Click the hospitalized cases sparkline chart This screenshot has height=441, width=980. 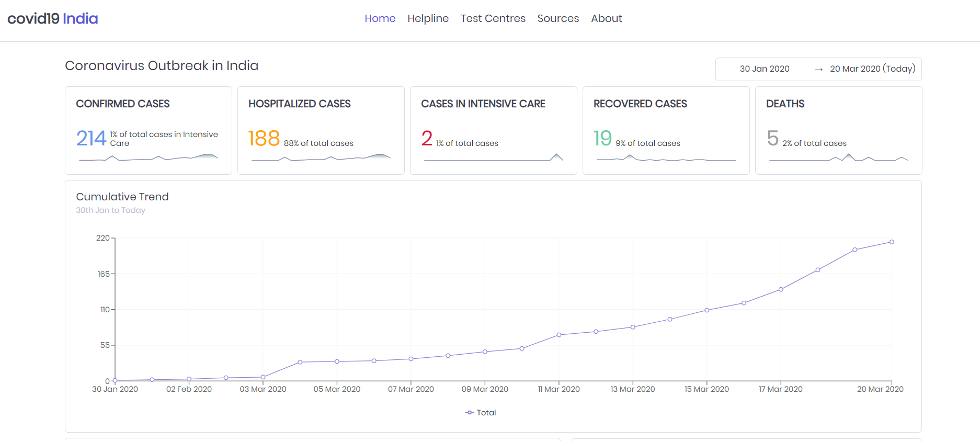pos(321,157)
